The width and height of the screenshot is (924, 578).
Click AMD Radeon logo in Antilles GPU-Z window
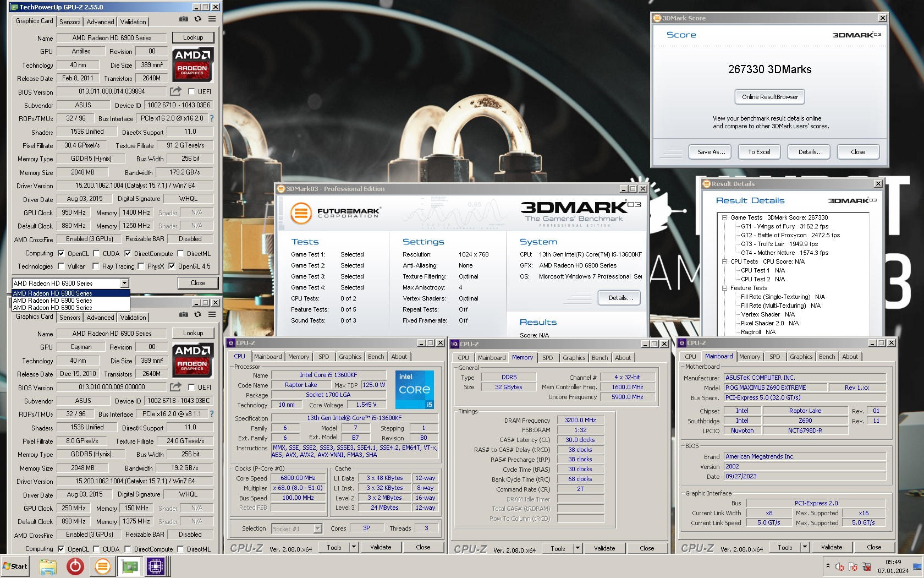(192, 64)
